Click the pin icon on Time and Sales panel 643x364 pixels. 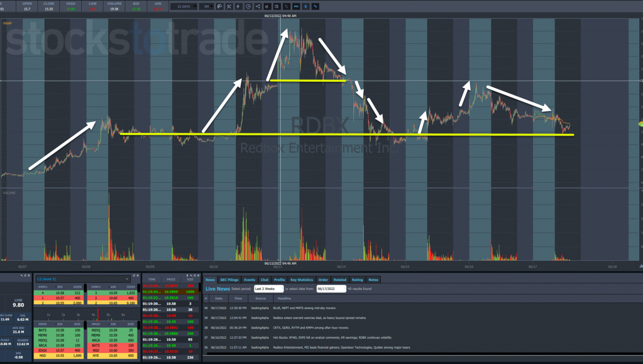[x=187, y=276]
